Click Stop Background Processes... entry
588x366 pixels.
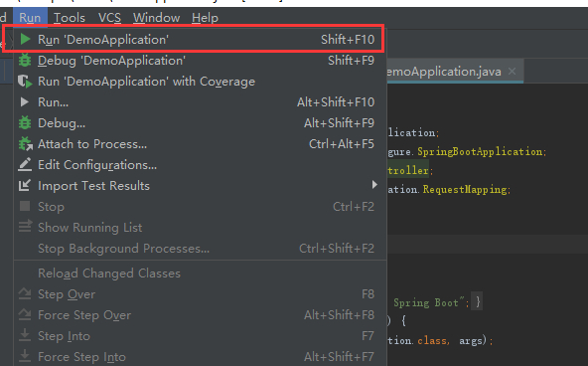pyautogui.click(x=201, y=248)
